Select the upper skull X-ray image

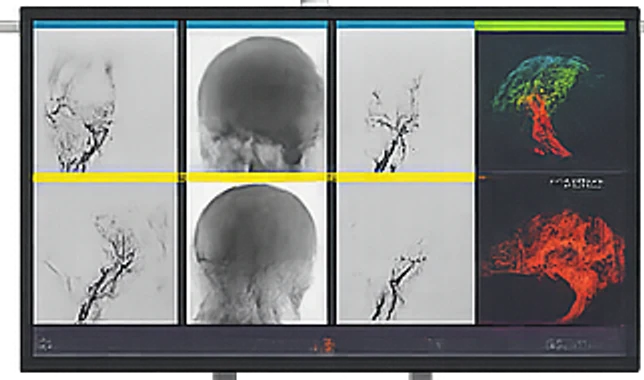point(257,100)
